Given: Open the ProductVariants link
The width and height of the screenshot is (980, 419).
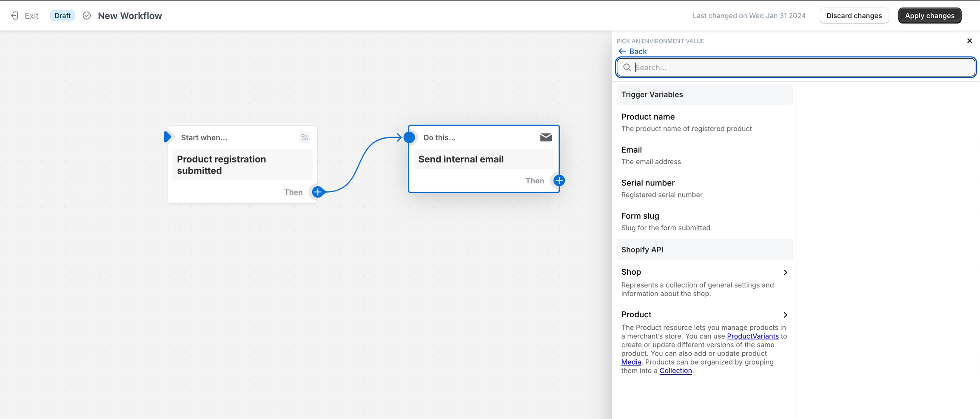Looking at the screenshot, I should click(x=752, y=336).
